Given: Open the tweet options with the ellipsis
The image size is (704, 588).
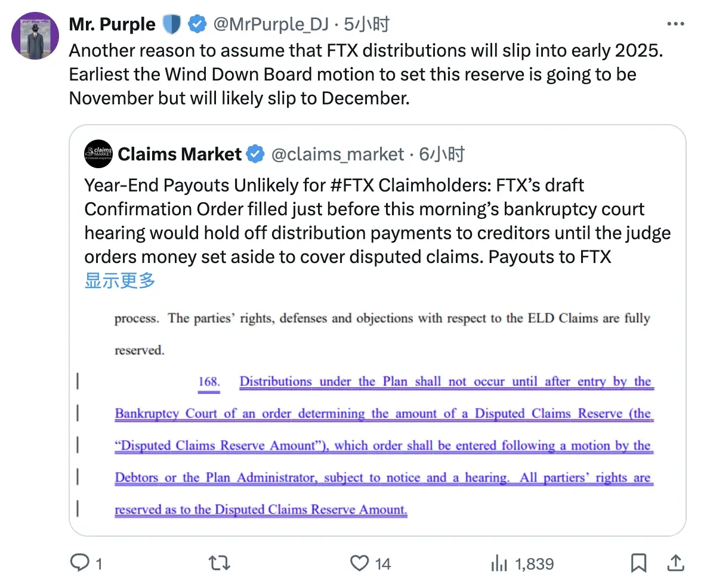Looking at the screenshot, I should click(x=676, y=23).
